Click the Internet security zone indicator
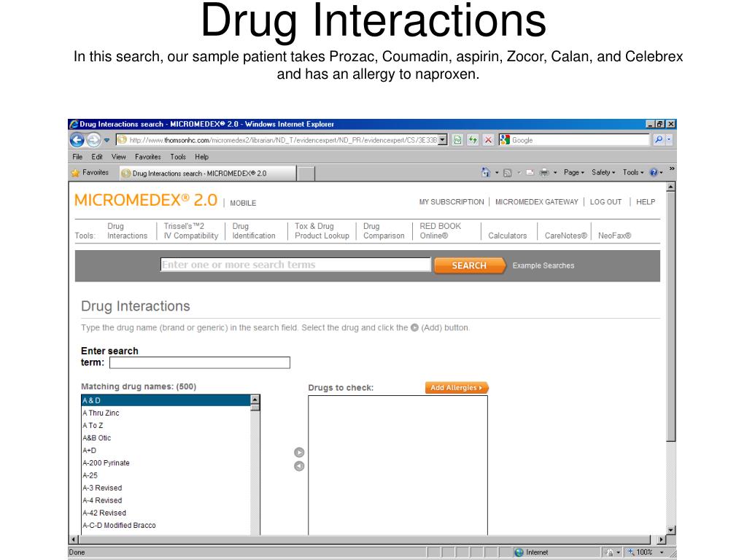Screen dimensions: 747x560 532,553
